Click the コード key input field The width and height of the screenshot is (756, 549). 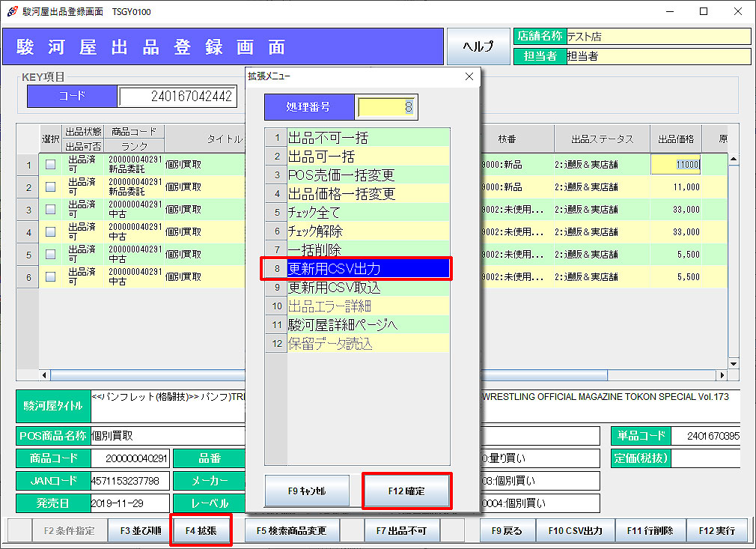tap(177, 96)
